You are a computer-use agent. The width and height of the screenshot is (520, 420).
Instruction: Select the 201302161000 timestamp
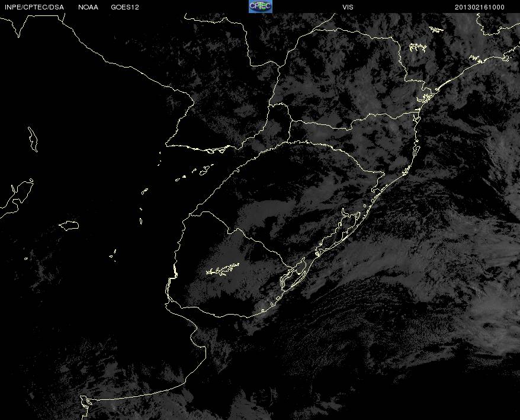point(480,7)
